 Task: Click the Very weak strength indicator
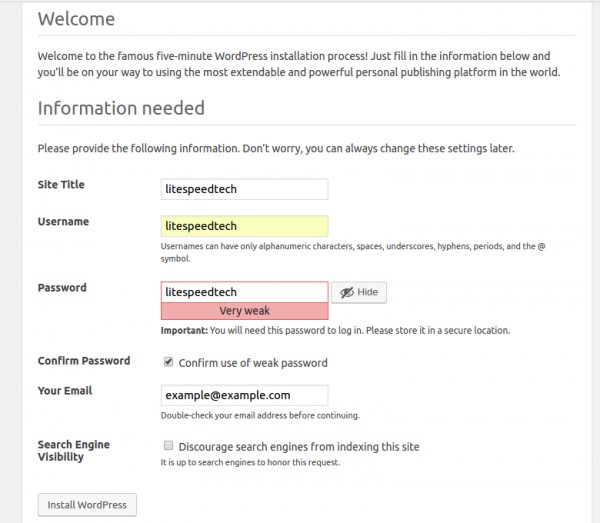244,311
